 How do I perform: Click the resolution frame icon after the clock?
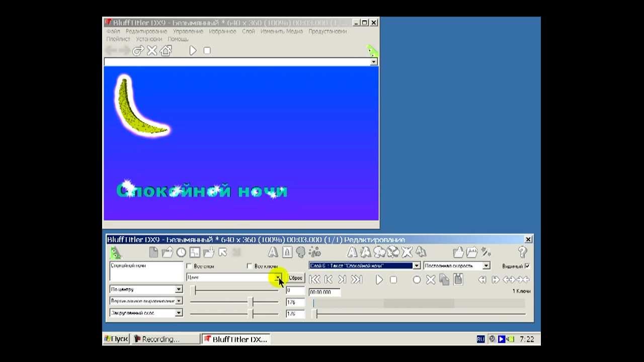pos(195,252)
